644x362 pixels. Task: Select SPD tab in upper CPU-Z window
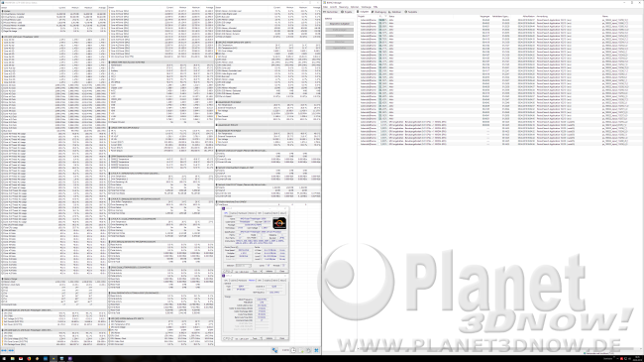point(260,213)
